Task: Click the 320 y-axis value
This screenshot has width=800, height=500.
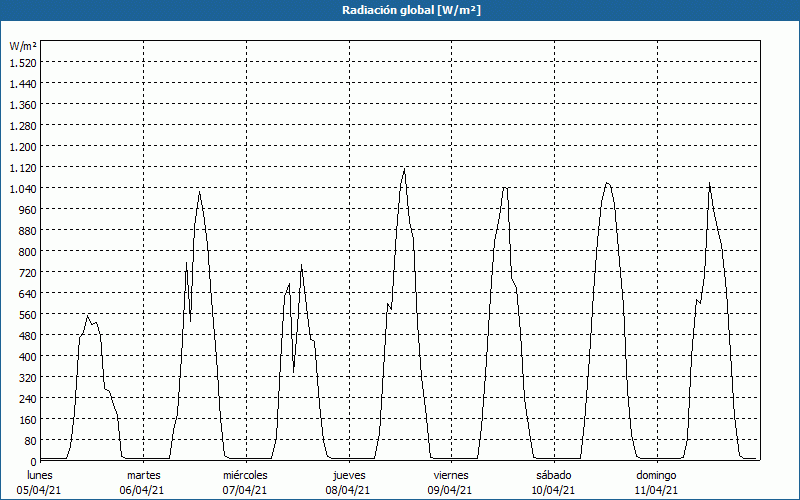Action: 28,378
